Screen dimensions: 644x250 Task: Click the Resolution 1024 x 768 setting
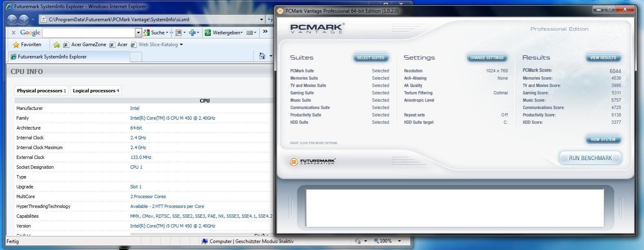tap(456, 71)
